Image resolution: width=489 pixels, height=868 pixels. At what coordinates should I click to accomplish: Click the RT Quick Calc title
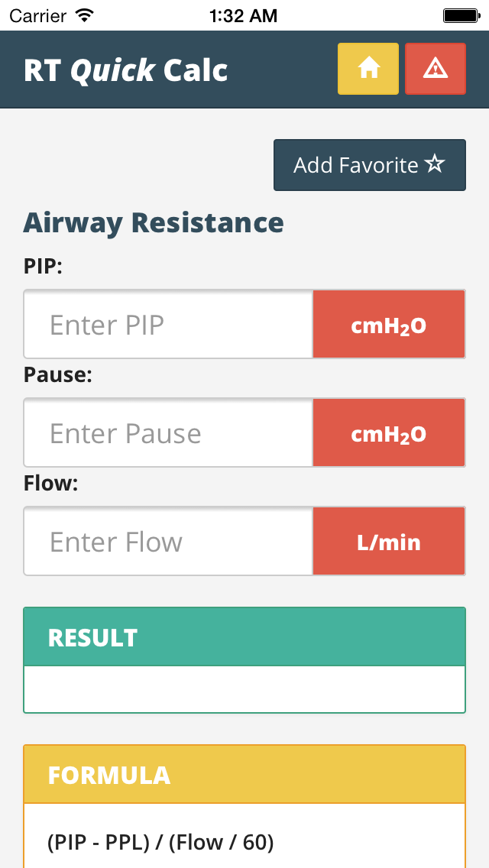pyautogui.click(x=126, y=70)
